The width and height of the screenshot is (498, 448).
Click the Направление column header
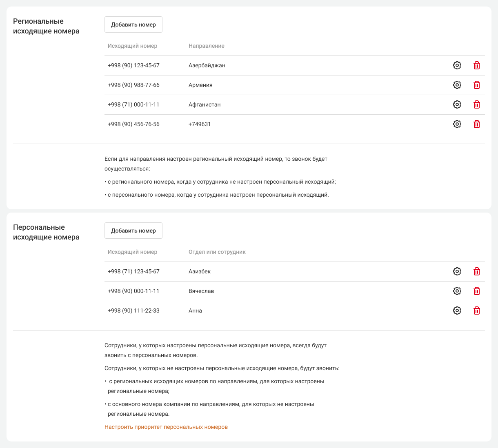pyautogui.click(x=207, y=46)
